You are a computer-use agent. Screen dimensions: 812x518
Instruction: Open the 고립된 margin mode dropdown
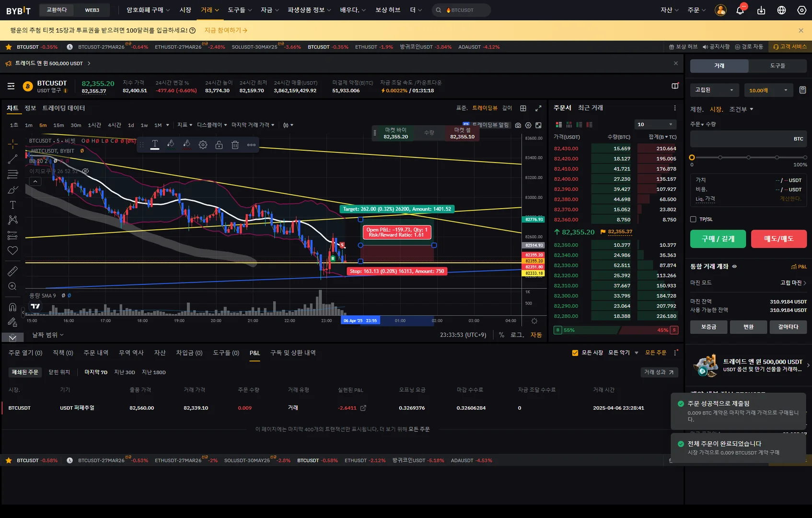[x=715, y=90]
